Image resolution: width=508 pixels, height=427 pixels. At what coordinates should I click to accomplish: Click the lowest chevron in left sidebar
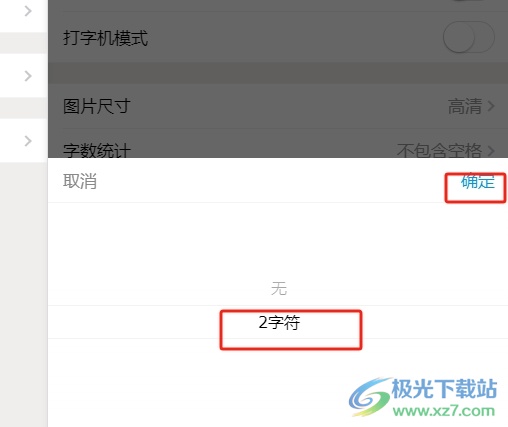(28, 141)
